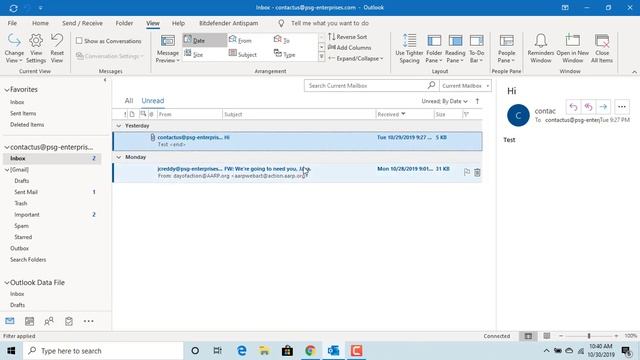640x360 pixels.
Task: Show All messages filter
Action: [129, 100]
